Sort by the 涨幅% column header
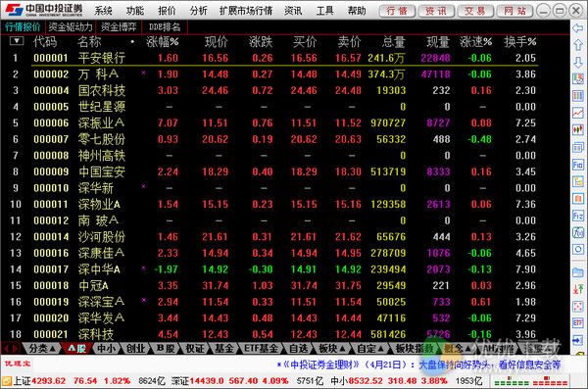This screenshot has width=588, height=389. [162, 41]
